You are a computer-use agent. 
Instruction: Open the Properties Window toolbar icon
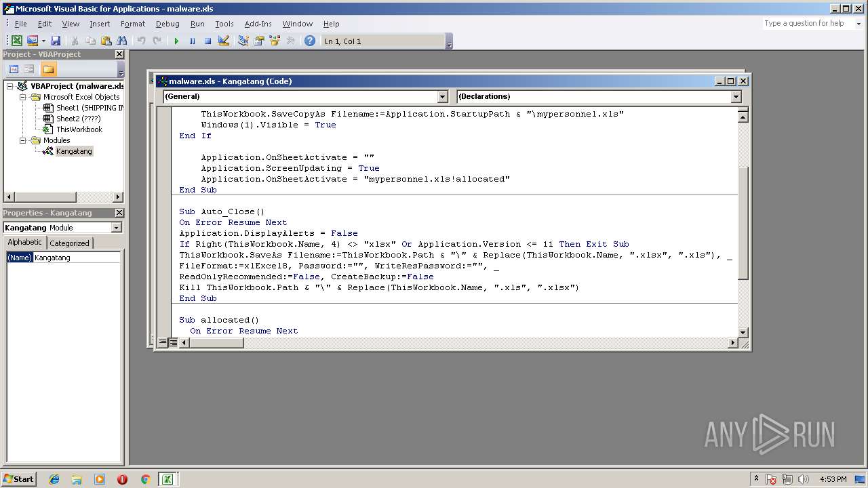point(259,41)
